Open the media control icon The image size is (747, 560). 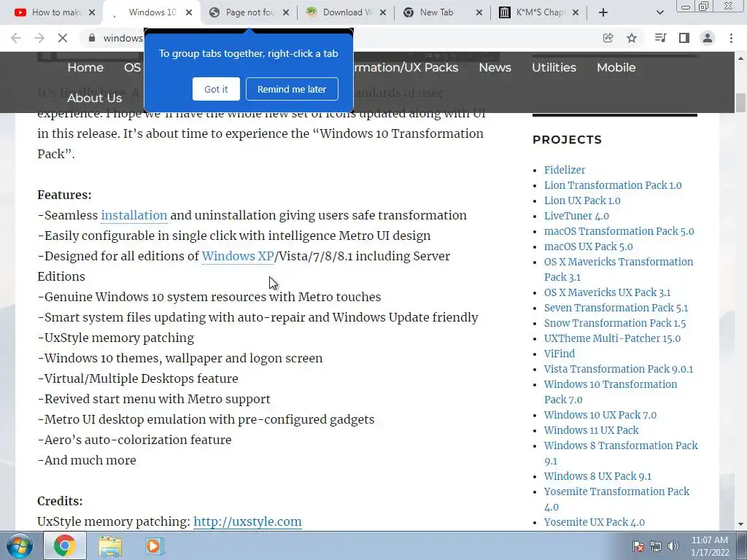coord(660,38)
